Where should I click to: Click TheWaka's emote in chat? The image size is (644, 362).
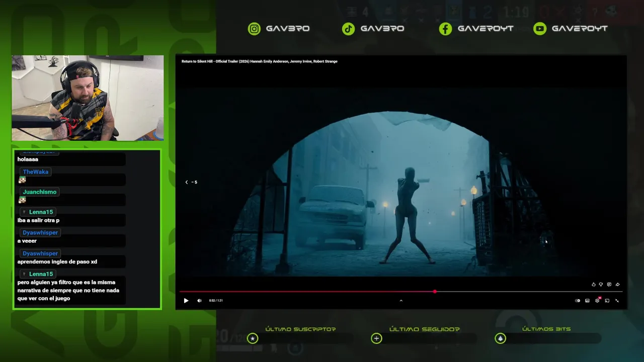pyautogui.click(x=22, y=179)
